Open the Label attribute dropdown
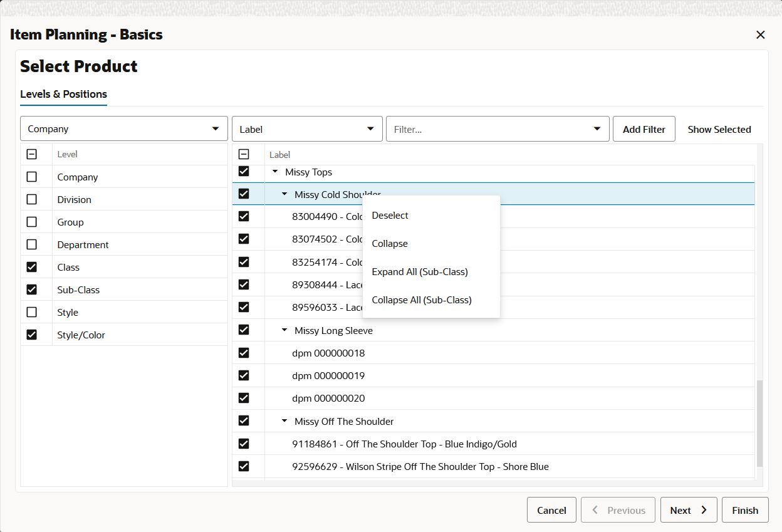The width and height of the screenshot is (782, 532). pos(307,129)
